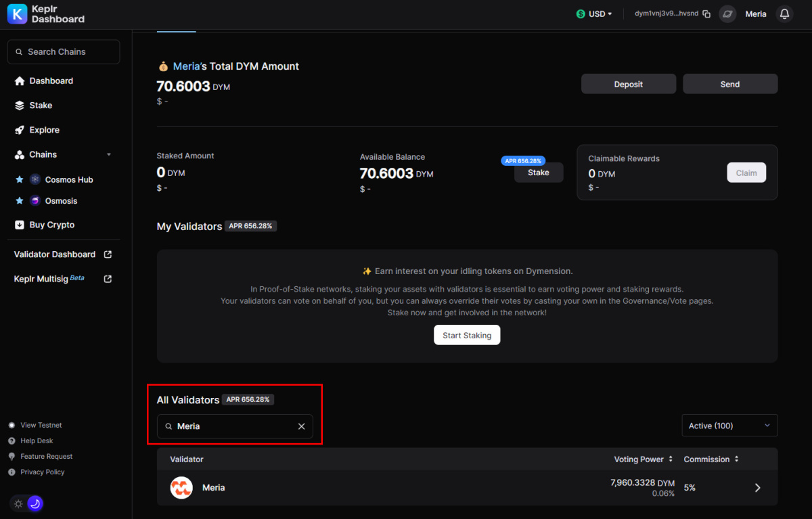Expand the Meria validator row chevron
Screen dimensions: 812x519
[x=758, y=488]
